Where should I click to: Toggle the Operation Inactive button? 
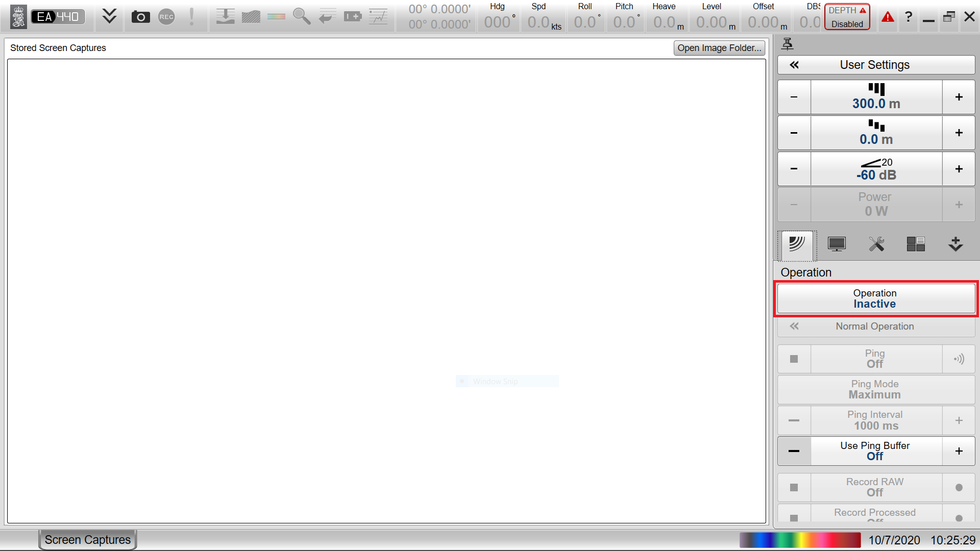[875, 298]
